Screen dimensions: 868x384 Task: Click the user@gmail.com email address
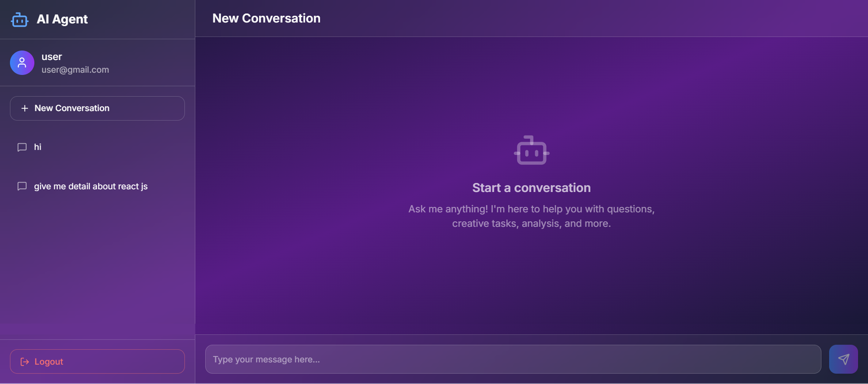(x=75, y=70)
